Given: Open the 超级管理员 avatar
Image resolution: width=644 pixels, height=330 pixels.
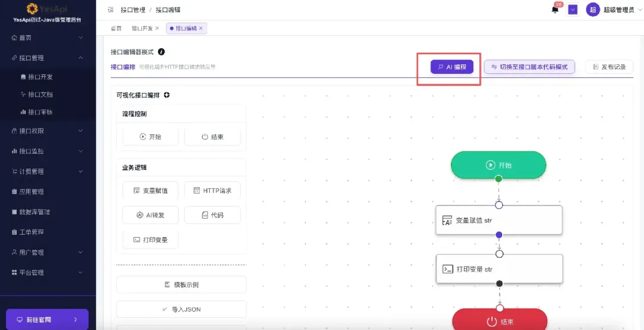Looking at the screenshot, I should point(593,10).
